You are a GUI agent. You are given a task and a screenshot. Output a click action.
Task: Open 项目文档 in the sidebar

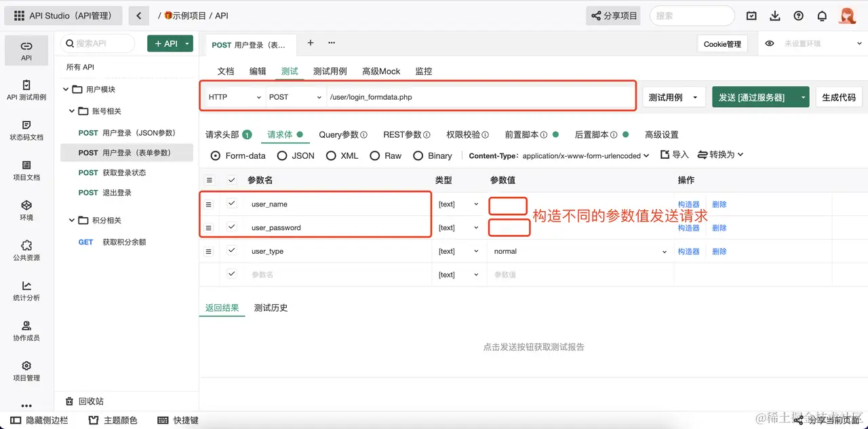tap(26, 170)
